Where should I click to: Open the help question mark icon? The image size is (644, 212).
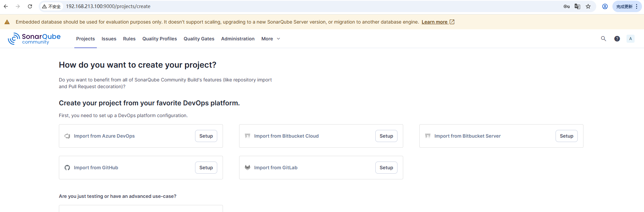tap(617, 39)
